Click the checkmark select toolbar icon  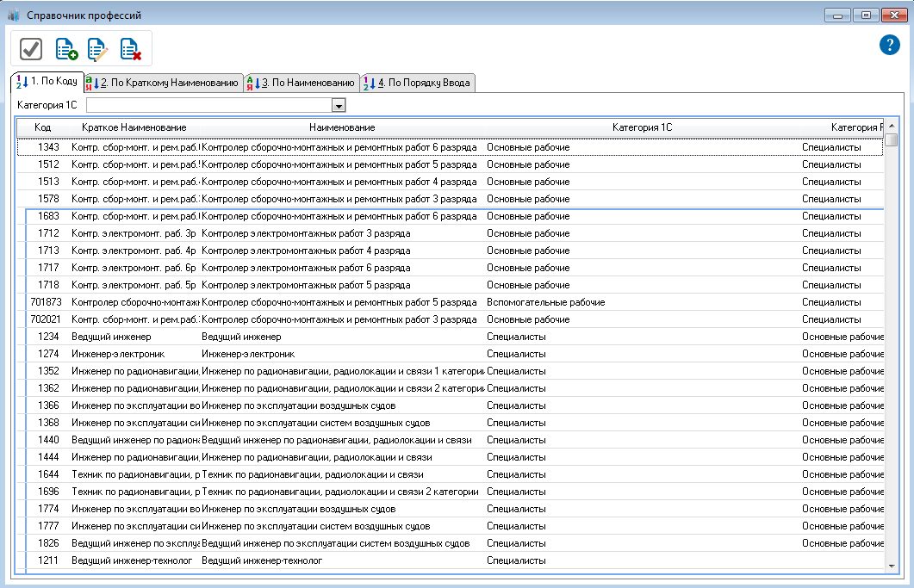click(31, 49)
